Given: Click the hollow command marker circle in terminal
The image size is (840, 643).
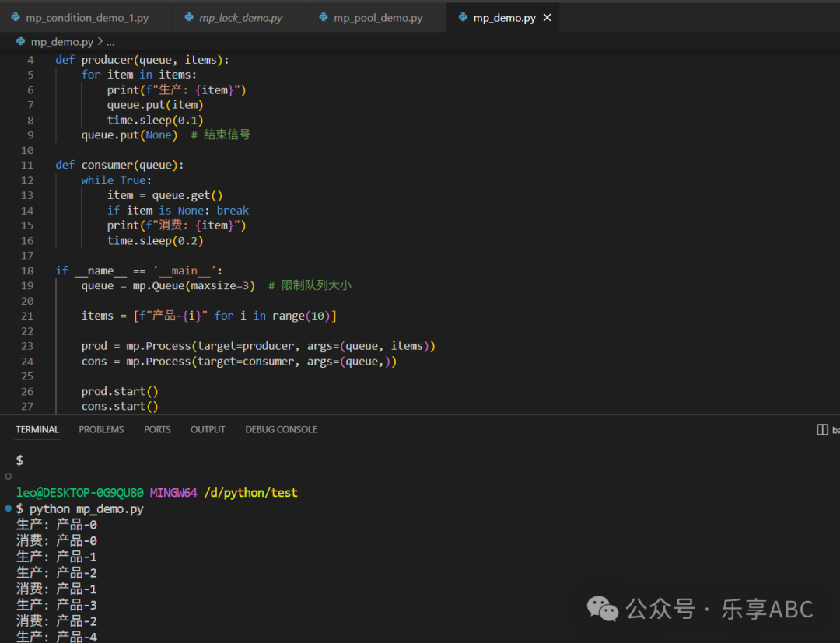Looking at the screenshot, I should [8, 476].
